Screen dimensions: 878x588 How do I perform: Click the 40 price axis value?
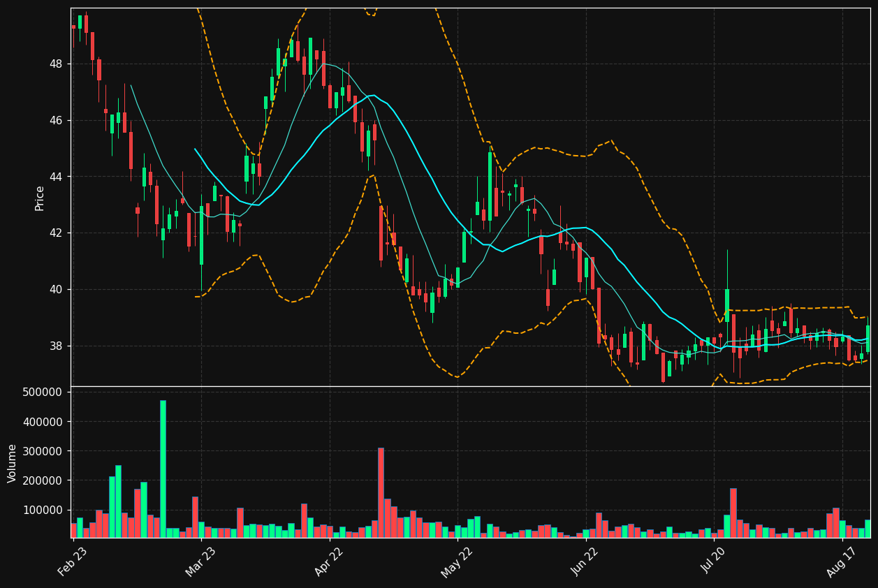coord(56,290)
